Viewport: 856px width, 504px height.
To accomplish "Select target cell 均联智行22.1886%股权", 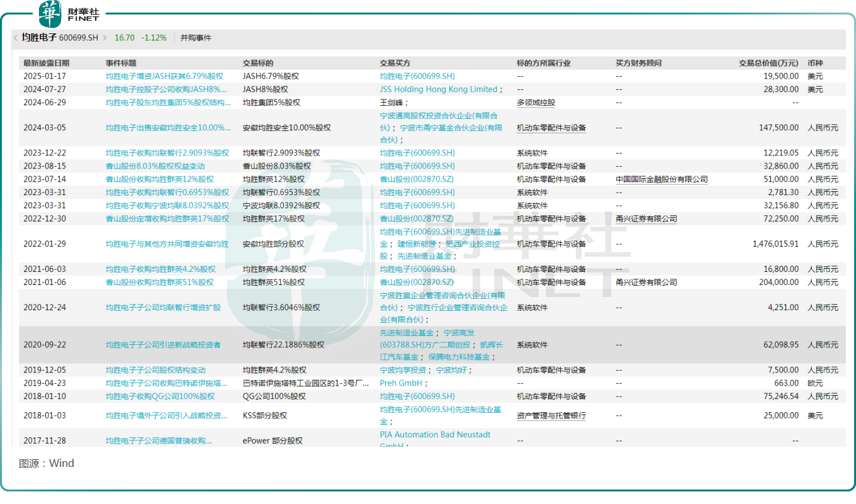I will point(284,345).
